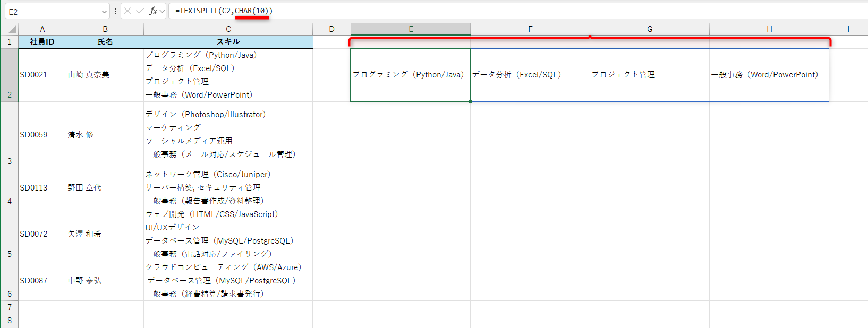Select row 5 header
This screenshot has height=328, width=868.
(10, 234)
